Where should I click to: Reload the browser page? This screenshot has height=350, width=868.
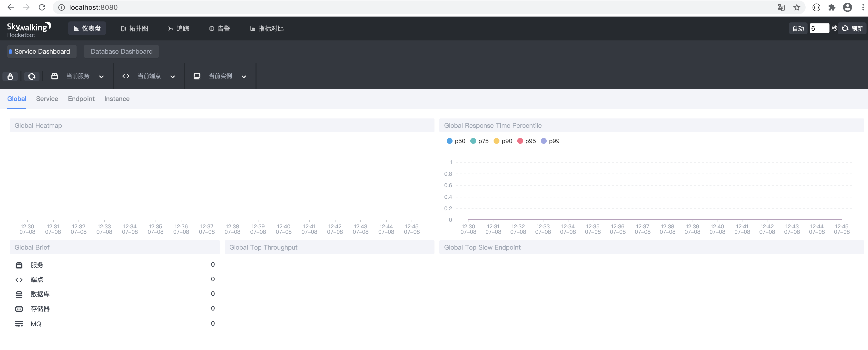pos(42,7)
